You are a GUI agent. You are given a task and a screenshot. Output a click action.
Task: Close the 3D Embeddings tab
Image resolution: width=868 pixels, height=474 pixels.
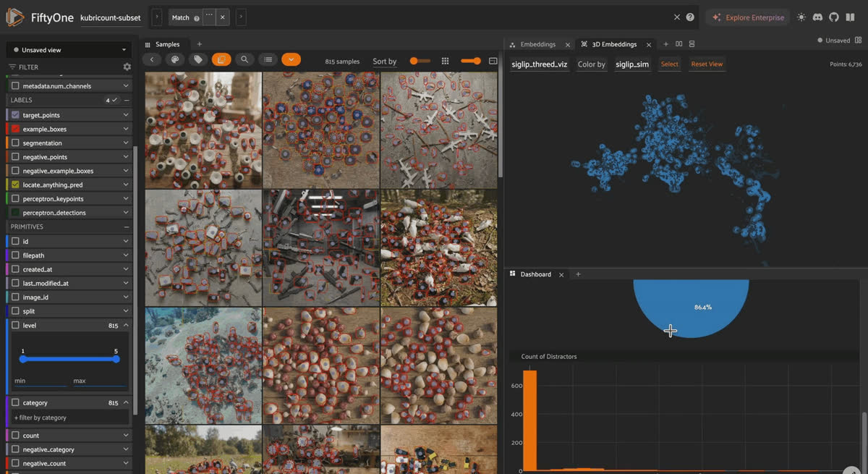648,44
